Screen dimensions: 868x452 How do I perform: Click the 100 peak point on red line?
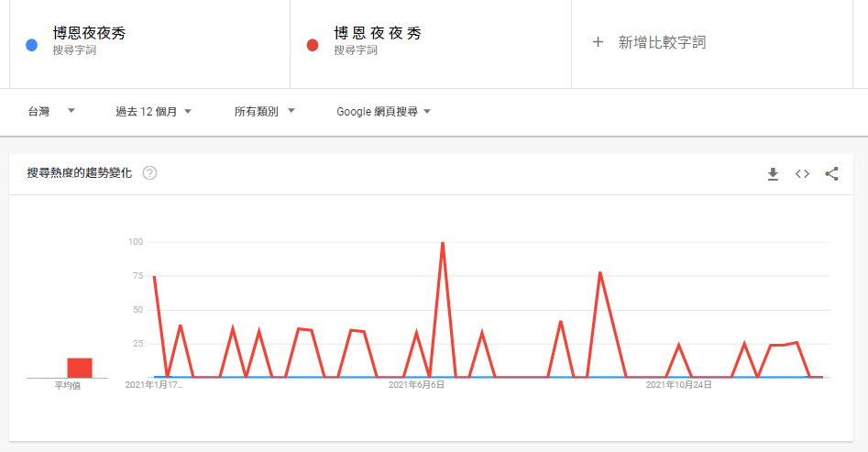tap(443, 243)
